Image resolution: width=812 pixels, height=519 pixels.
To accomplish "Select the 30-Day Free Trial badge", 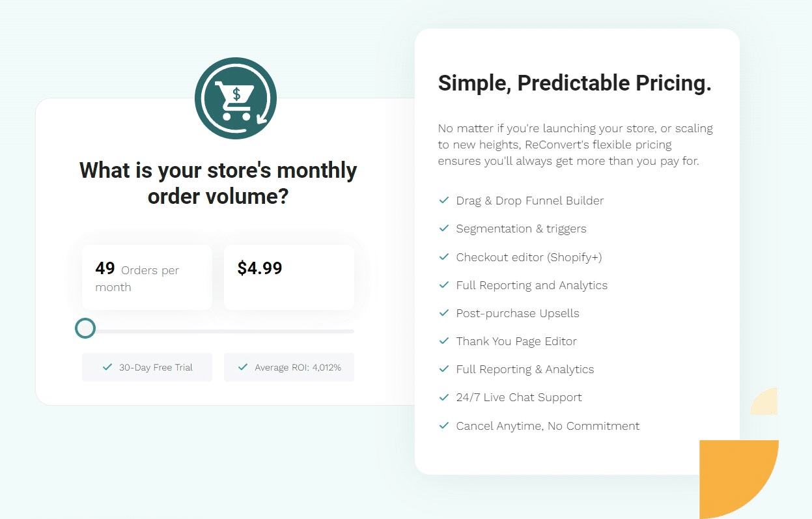I will [147, 367].
